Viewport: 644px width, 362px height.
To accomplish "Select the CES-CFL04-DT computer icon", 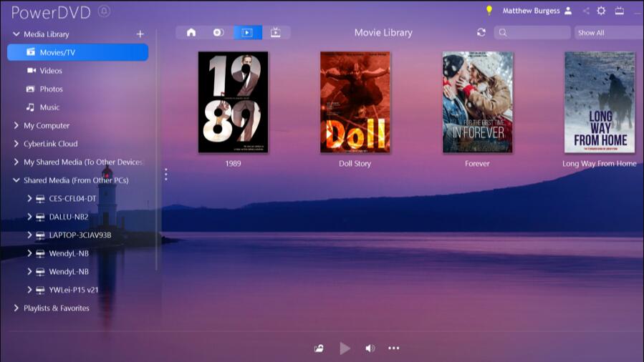I will (40, 199).
